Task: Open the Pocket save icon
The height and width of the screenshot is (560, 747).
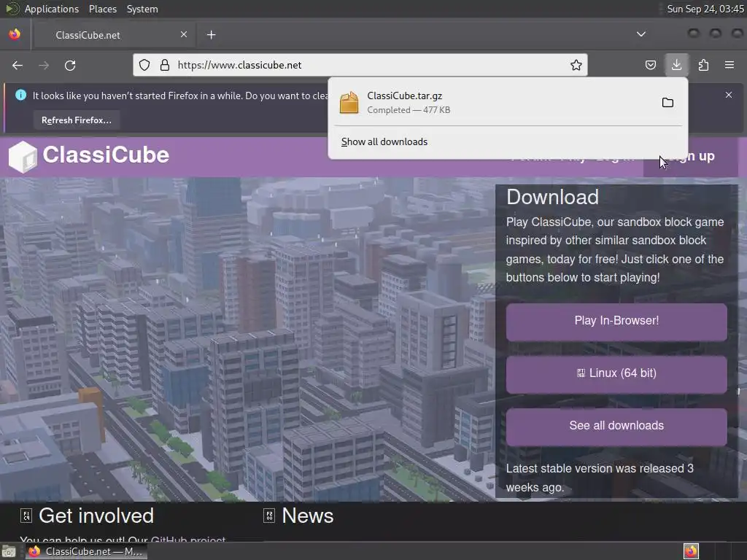Action: point(650,65)
